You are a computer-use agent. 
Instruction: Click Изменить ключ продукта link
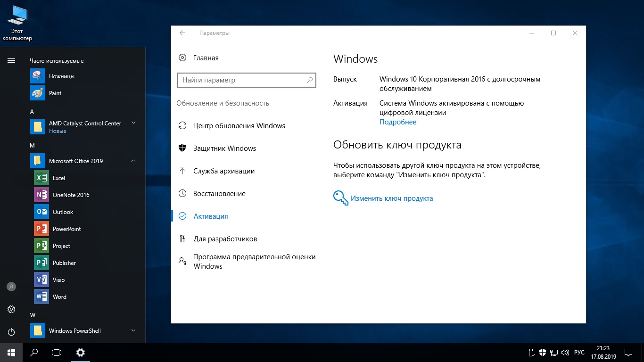click(392, 198)
